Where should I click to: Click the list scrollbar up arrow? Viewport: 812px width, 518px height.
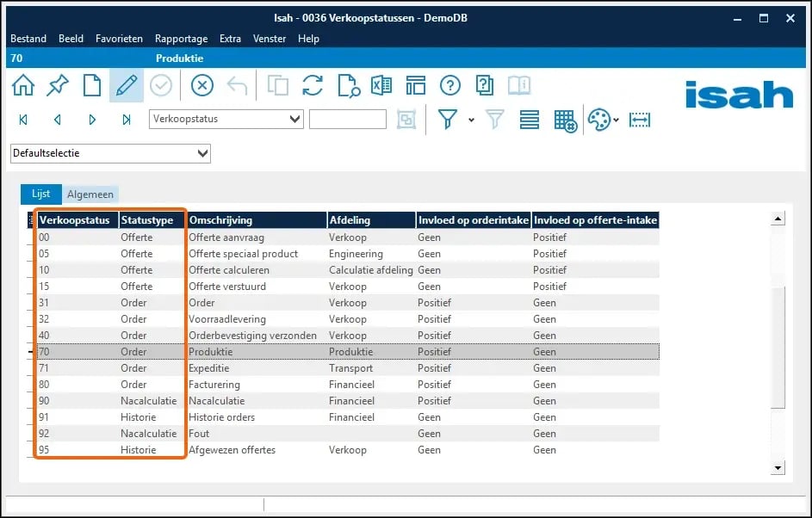click(x=778, y=219)
